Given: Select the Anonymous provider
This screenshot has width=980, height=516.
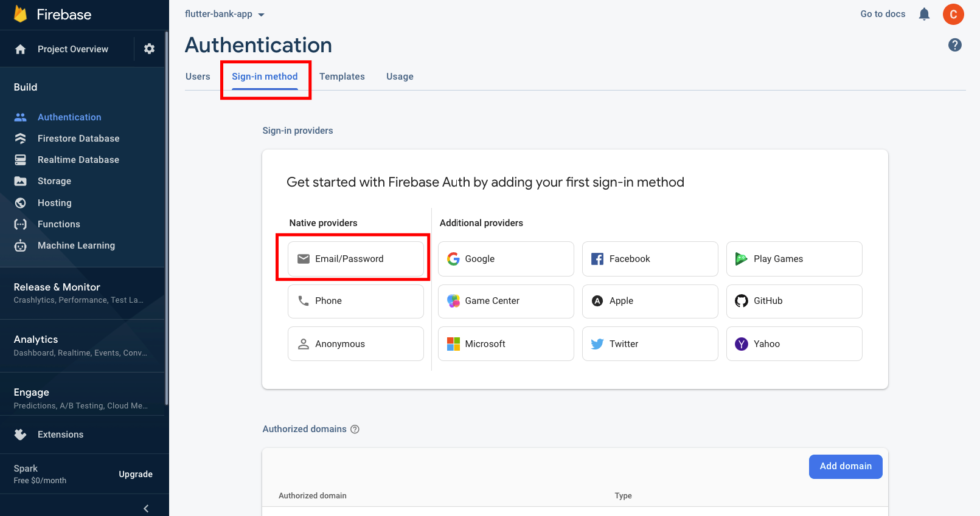Looking at the screenshot, I should [x=356, y=344].
